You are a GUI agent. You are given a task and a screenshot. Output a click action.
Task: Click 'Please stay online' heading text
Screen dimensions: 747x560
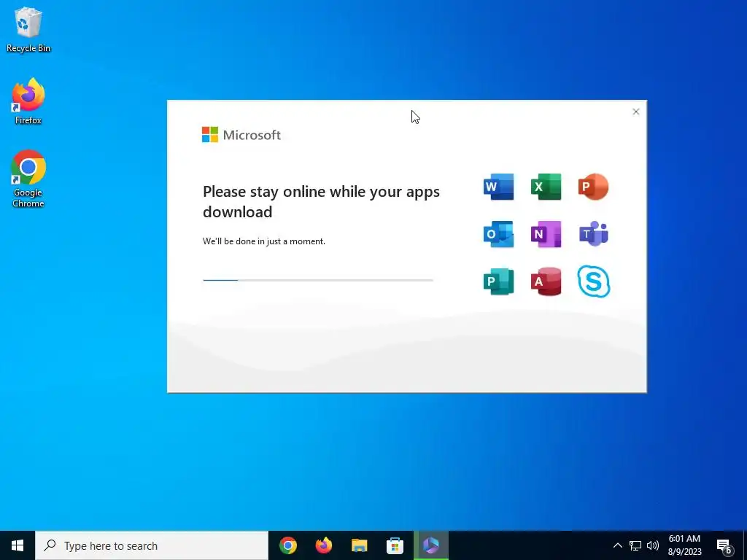[x=321, y=201]
